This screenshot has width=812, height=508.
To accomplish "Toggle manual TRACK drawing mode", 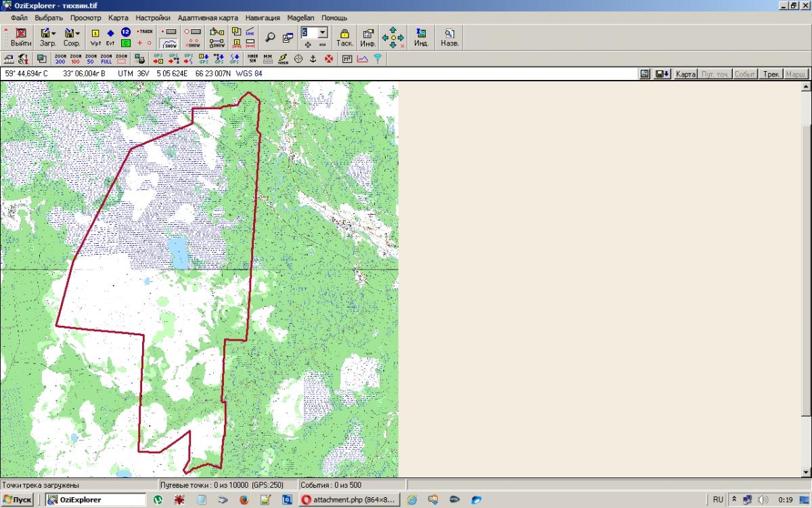I will pos(145,31).
